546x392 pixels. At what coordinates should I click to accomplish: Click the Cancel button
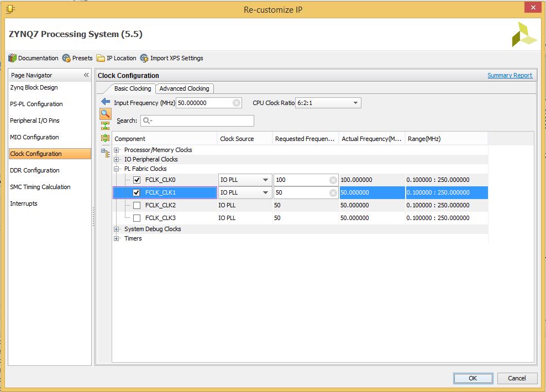[517, 378]
